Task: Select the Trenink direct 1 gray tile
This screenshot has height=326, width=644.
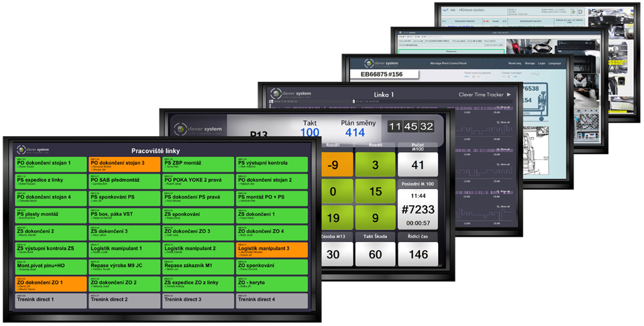Action: [51, 301]
